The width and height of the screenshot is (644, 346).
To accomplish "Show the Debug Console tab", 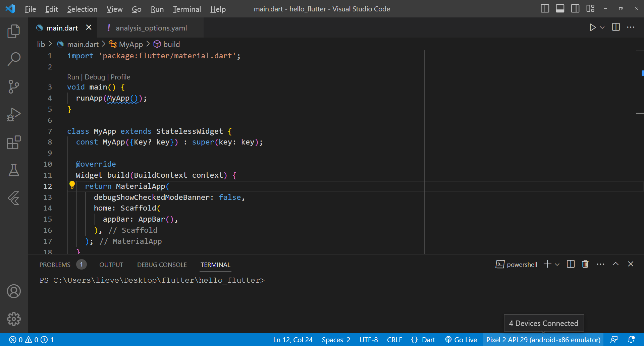I will [x=162, y=265].
